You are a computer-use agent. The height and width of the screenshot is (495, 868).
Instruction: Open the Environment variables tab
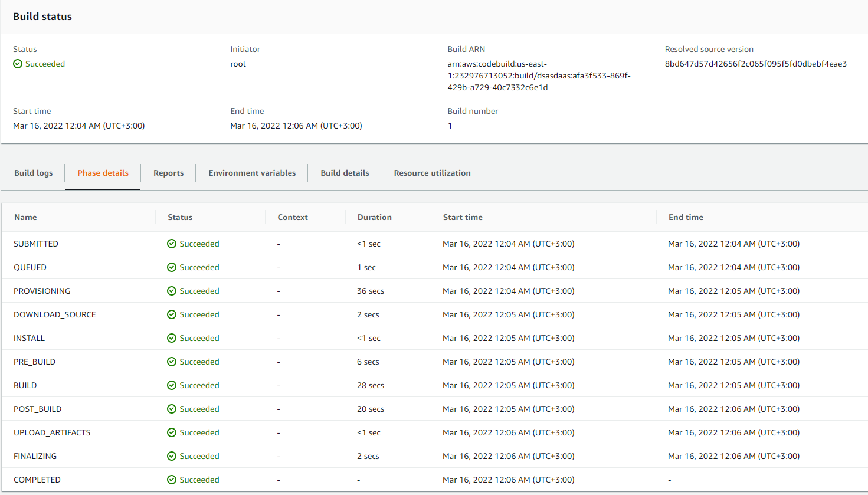[x=252, y=173]
